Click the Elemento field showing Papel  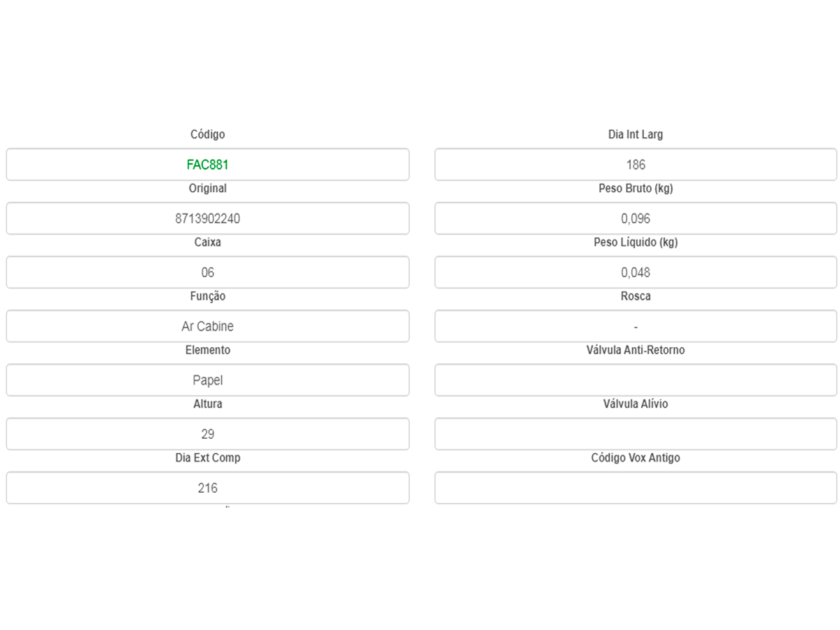click(x=207, y=380)
